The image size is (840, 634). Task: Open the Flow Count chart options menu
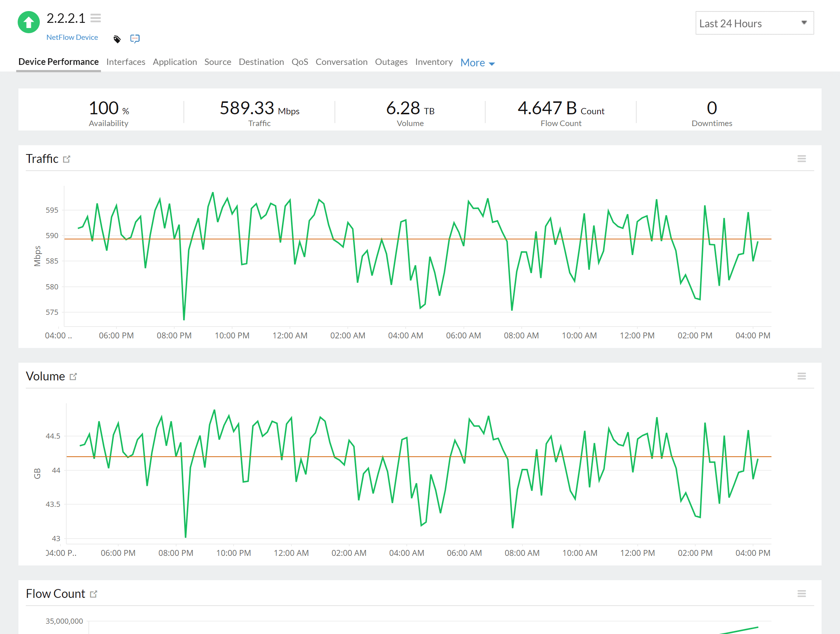(802, 593)
